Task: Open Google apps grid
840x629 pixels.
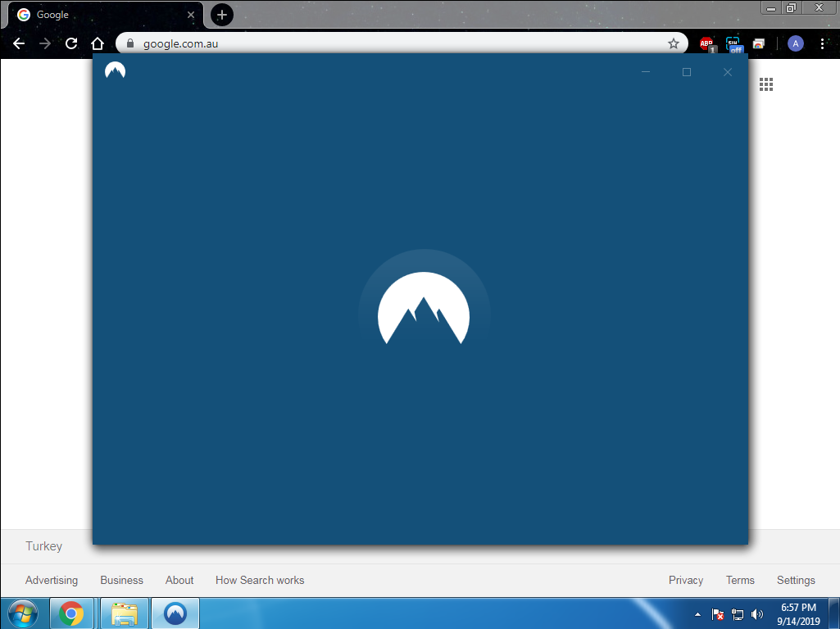Action: 766,84
